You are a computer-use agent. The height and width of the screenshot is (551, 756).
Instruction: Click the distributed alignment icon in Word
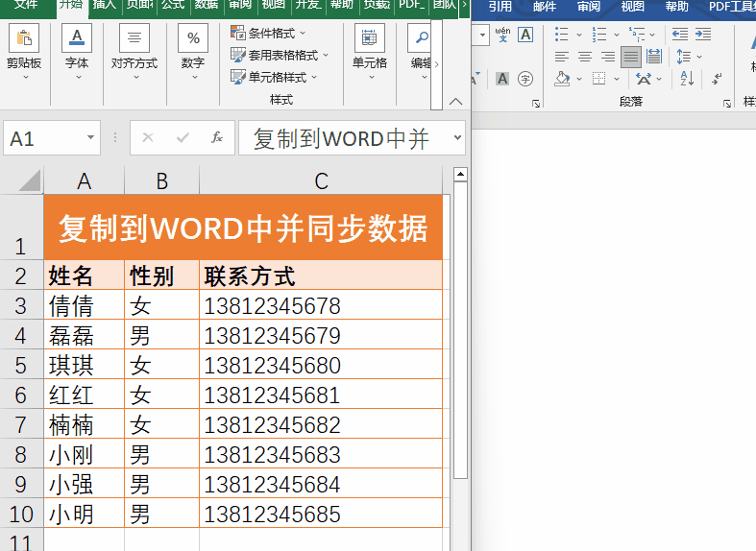coord(654,57)
